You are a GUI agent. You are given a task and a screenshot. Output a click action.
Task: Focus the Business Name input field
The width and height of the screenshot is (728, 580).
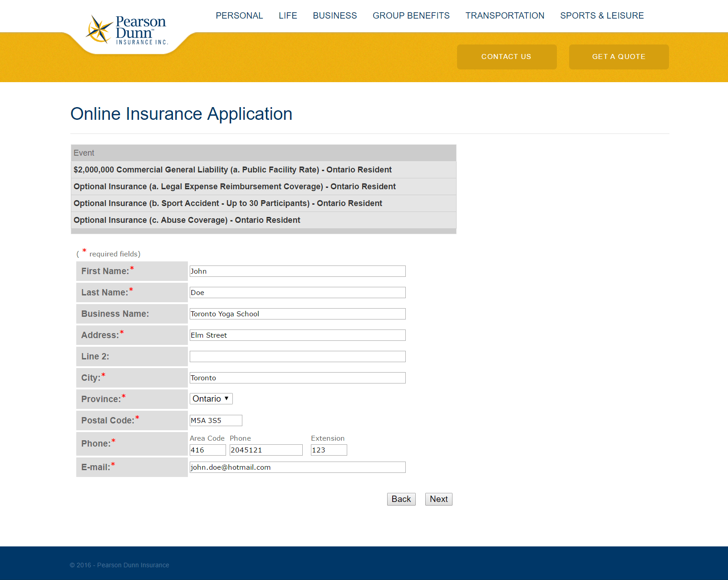tap(298, 314)
